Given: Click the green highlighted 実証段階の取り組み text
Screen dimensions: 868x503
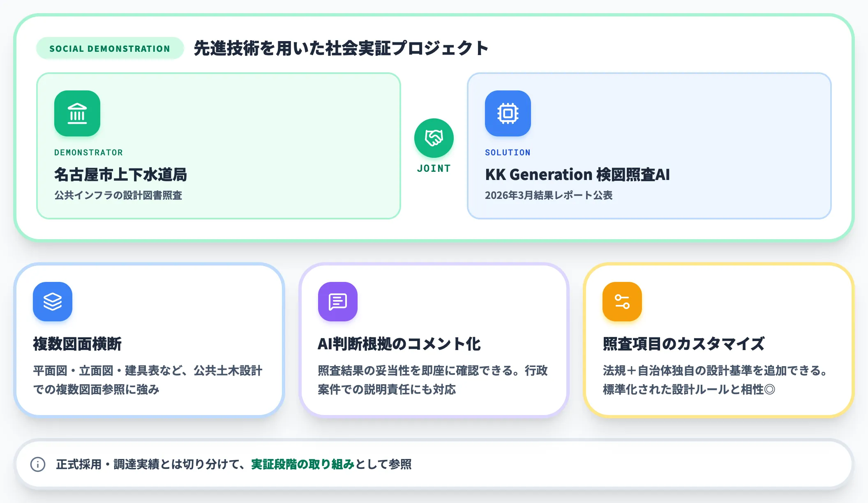Looking at the screenshot, I should pos(303,464).
